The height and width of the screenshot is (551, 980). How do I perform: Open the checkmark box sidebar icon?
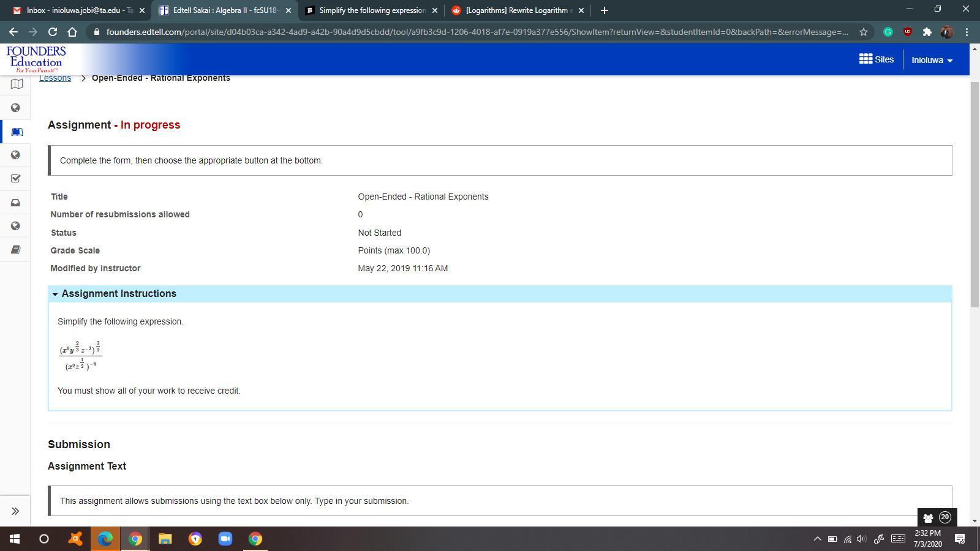(x=16, y=179)
